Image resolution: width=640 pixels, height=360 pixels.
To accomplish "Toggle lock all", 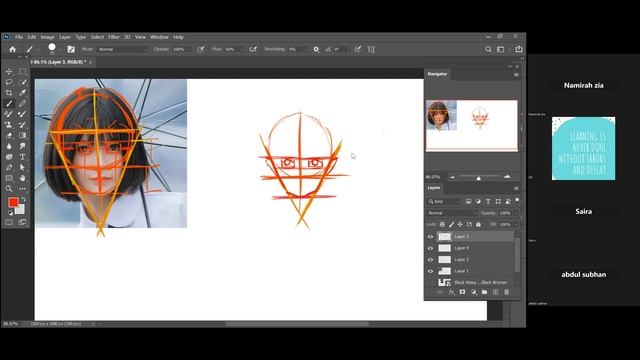I will [478, 224].
